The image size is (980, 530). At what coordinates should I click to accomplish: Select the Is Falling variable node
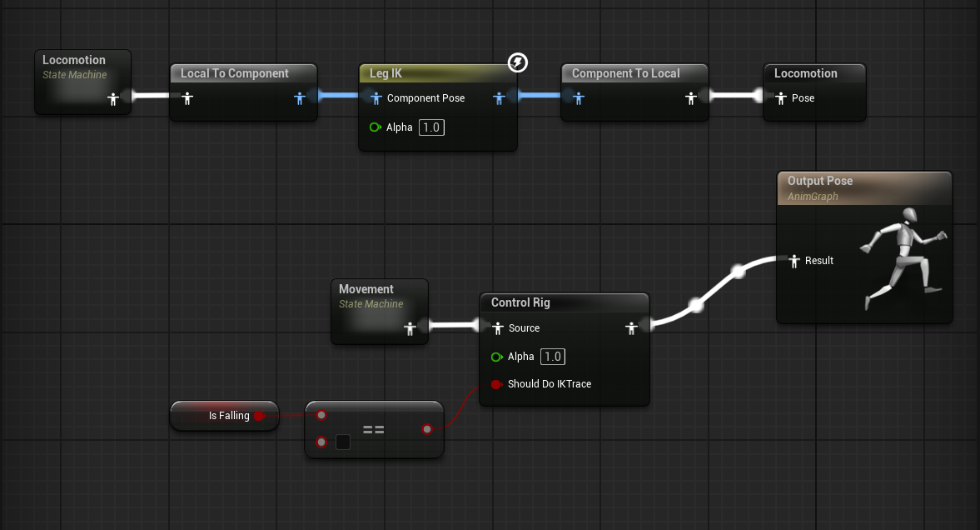(224, 416)
